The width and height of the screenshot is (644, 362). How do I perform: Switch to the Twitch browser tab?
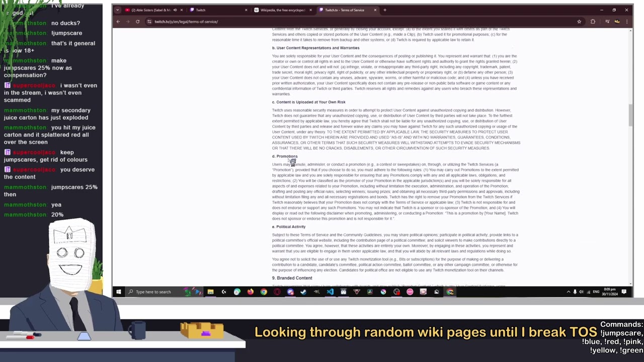pos(219,10)
